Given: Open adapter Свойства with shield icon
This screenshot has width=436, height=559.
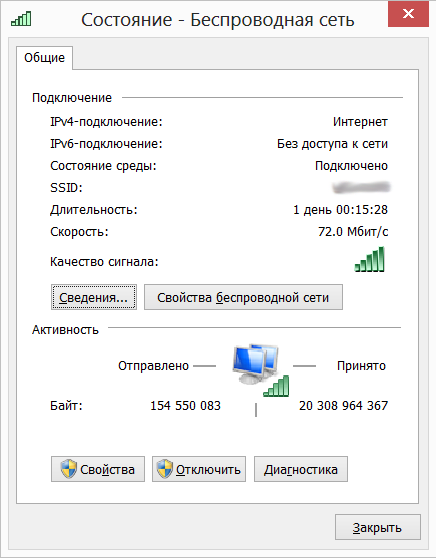Looking at the screenshot, I should (x=98, y=469).
